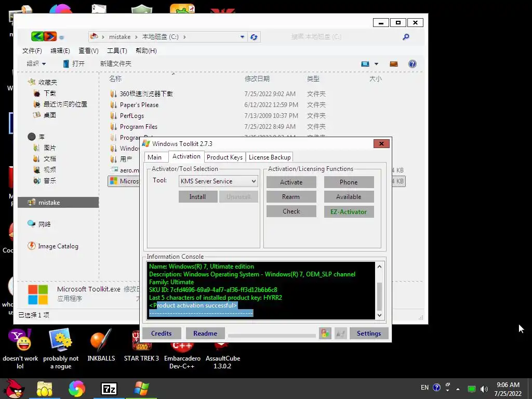Image resolution: width=532 pixels, height=399 pixels.
Task: Click the Windows Toolkit taskbar icon
Action: (x=141, y=389)
